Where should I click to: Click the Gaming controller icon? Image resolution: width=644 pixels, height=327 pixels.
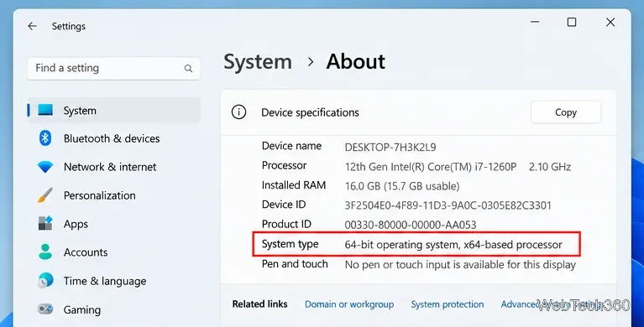(45, 309)
